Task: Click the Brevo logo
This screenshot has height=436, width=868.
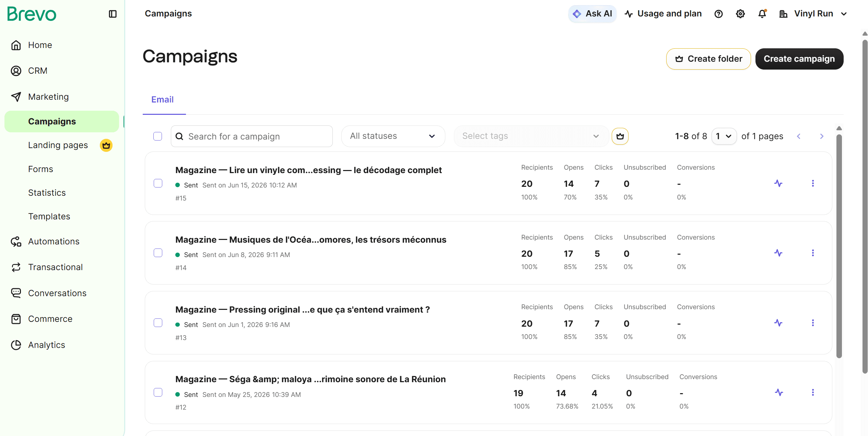Action: click(x=32, y=14)
